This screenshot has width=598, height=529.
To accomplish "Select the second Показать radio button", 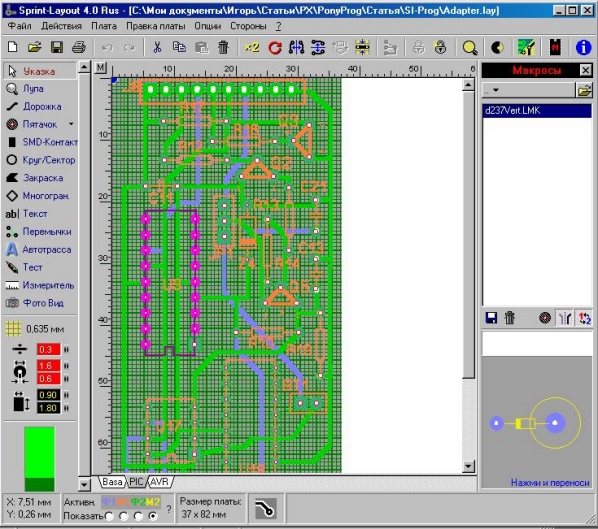I will point(124,516).
